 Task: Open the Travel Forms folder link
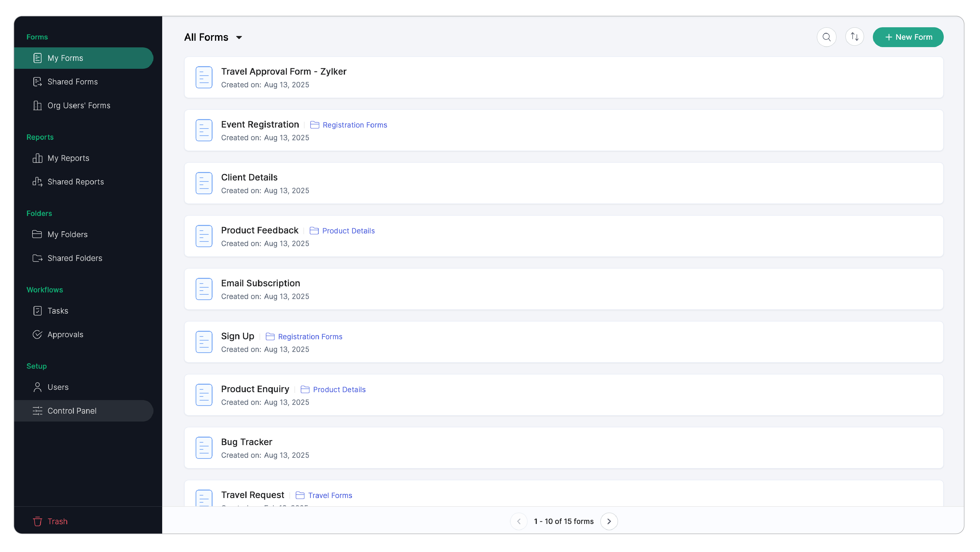330,495
